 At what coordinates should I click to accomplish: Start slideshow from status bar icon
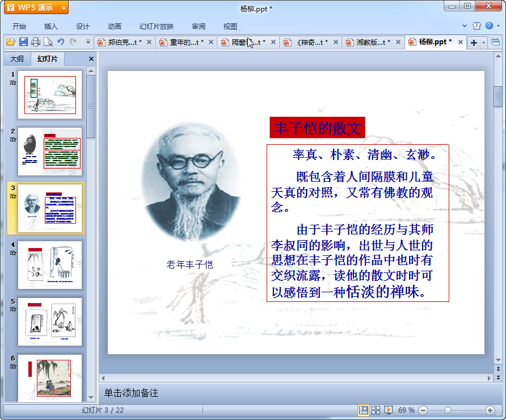tap(389, 410)
